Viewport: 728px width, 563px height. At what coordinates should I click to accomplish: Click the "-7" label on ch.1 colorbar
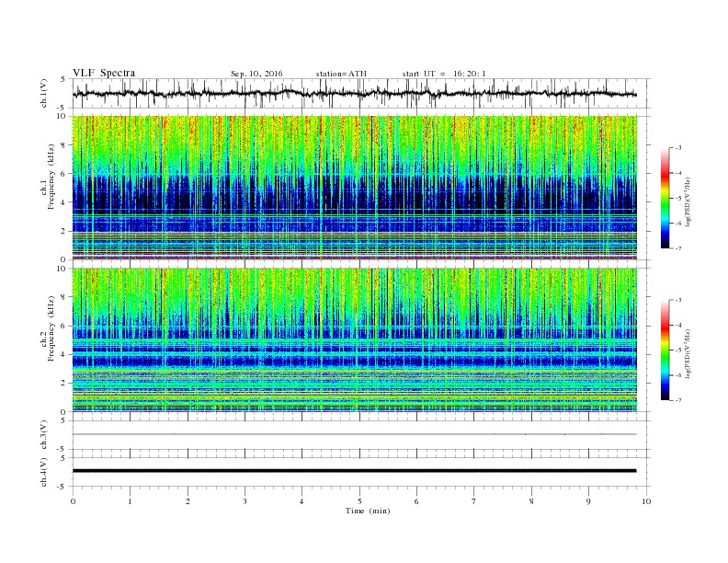[x=678, y=248]
